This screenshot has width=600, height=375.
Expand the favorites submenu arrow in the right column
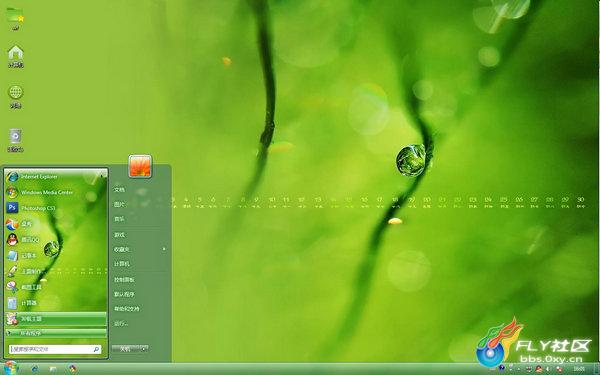(x=164, y=249)
